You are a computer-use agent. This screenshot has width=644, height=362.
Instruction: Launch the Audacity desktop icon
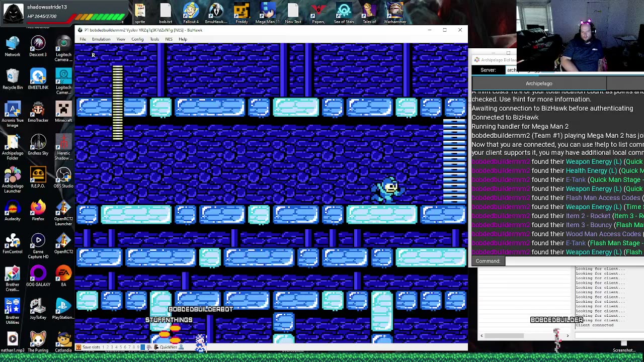coord(13,211)
